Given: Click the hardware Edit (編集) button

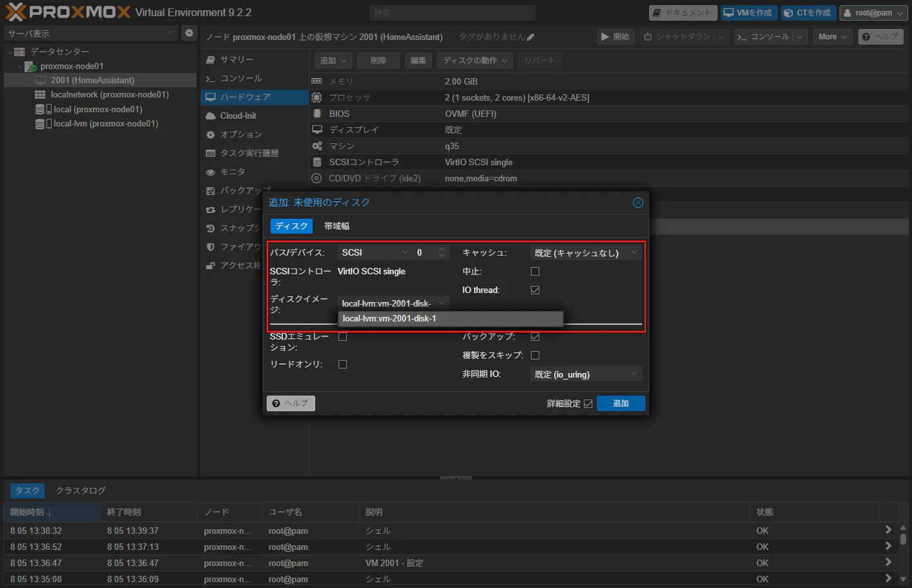Looking at the screenshot, I should pyautogui.click(x=419, y=61).
